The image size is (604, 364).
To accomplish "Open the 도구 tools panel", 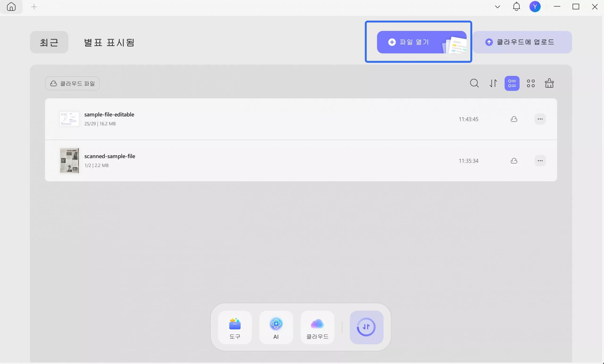I will click(x=235, y=327).
